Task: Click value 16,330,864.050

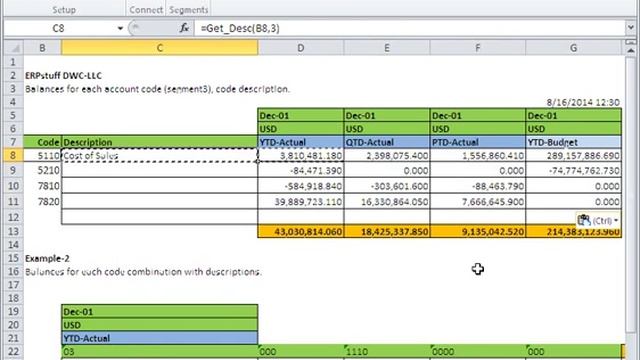Action: coord(387,202)
